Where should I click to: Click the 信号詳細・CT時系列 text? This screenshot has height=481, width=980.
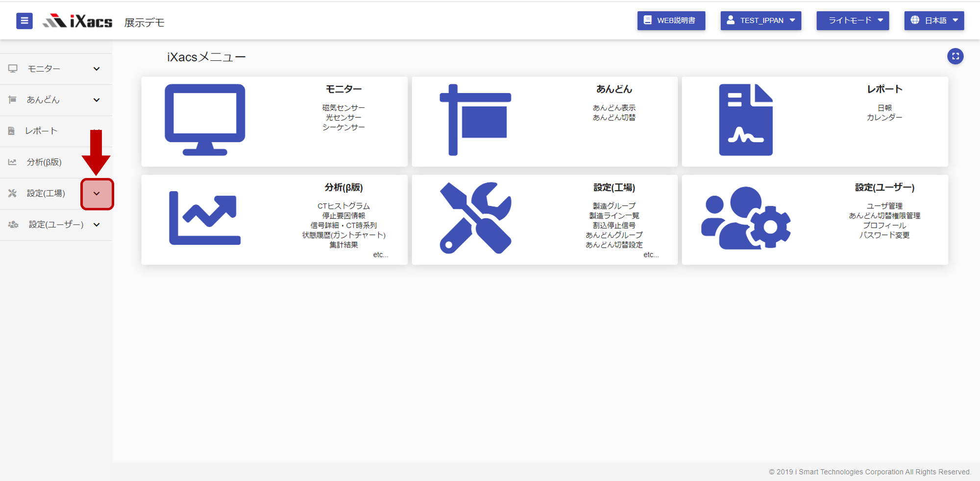pyautogui.click(x=343, y=226)
